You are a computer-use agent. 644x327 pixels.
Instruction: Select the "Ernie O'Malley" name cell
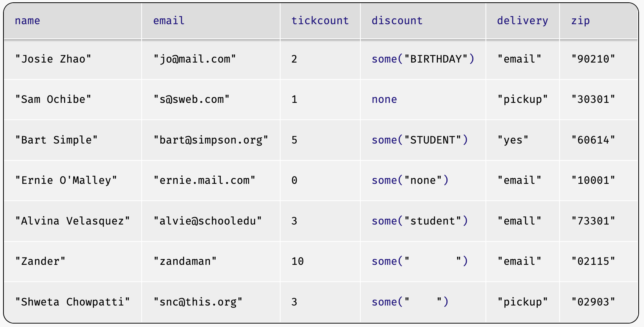pyautogui.click(x=66, y=180)
